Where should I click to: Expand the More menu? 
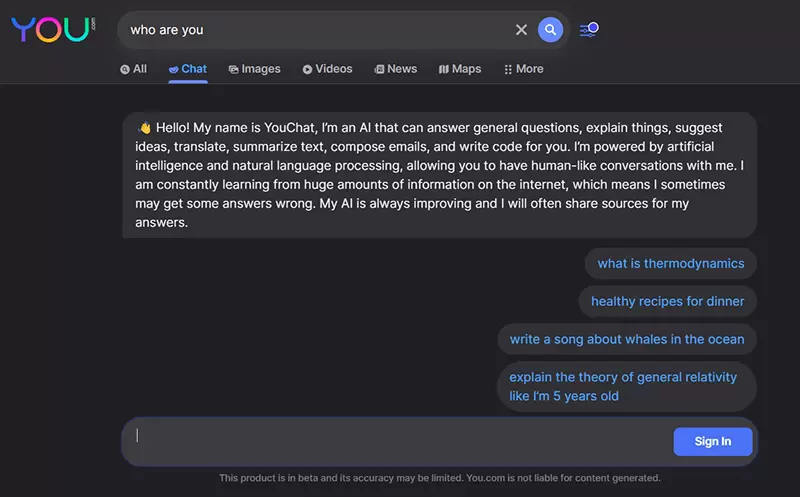click(524, 69)
